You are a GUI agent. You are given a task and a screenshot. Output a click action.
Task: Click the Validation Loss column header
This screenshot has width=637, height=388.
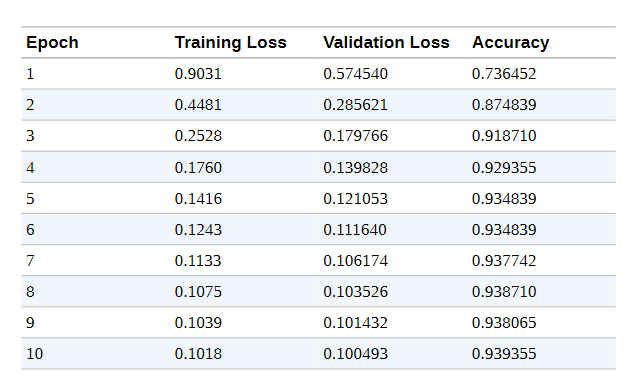pyautogui.click(x=386, y=43)
